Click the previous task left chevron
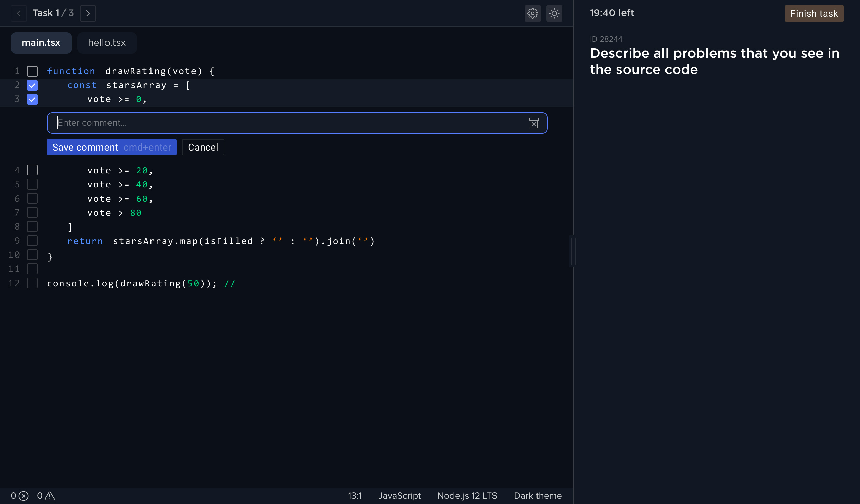 pyautogui.click(x=19, y=13)
